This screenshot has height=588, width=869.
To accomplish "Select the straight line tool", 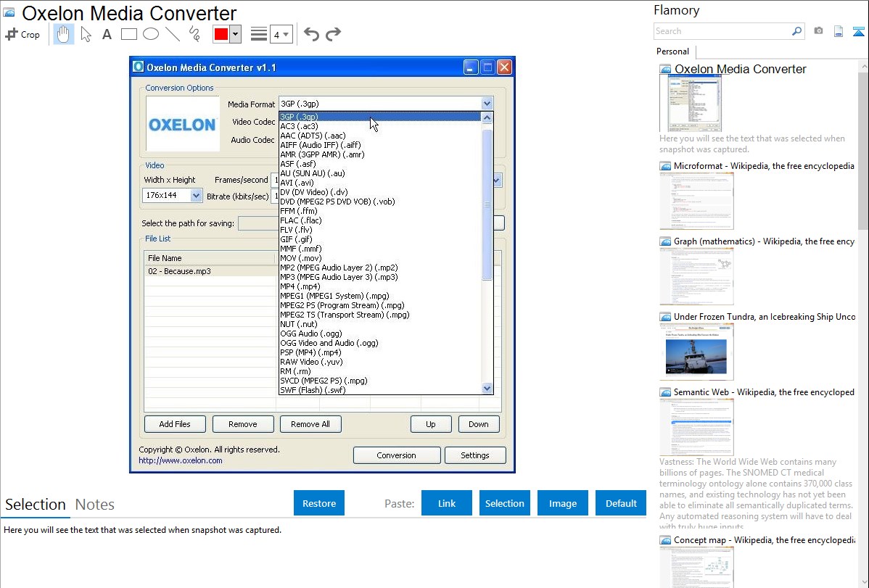I will [173, 34].
